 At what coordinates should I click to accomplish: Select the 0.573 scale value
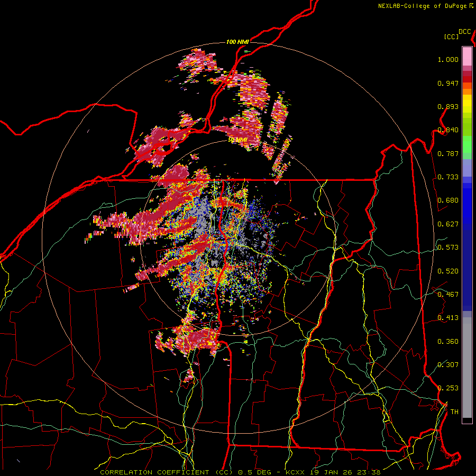click(448, 248)
